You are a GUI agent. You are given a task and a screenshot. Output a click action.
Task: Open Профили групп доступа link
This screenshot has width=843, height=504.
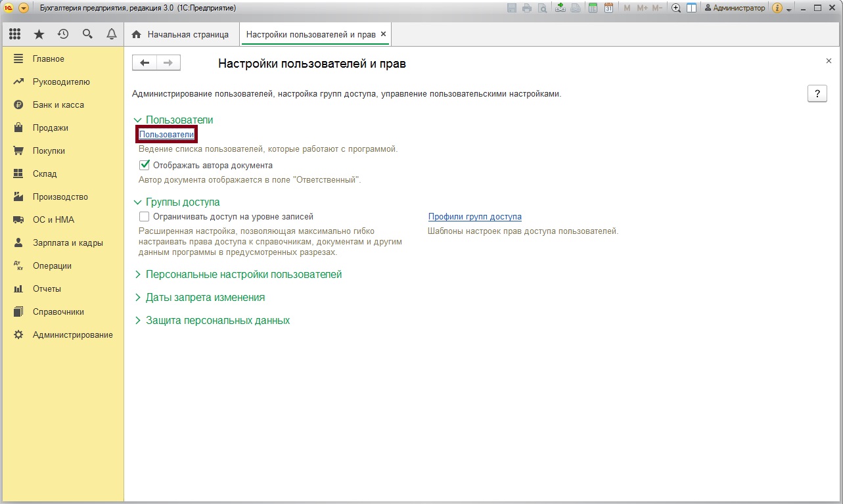(474, 216)
